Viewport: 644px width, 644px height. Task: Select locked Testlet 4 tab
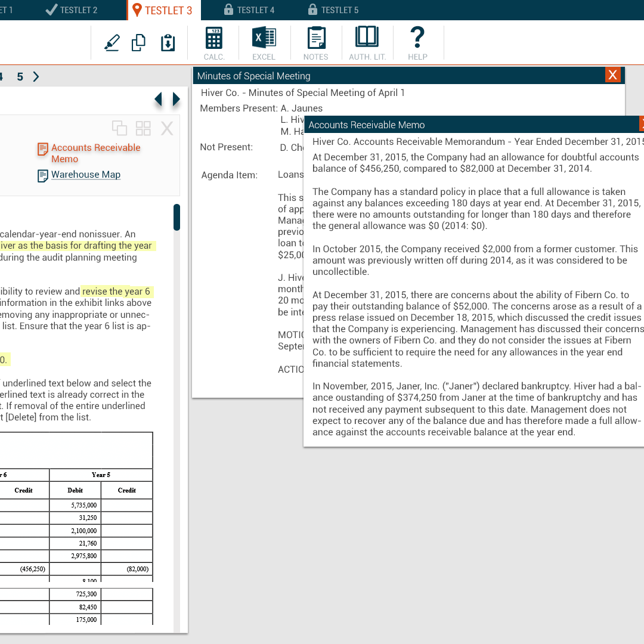point(249,10)
